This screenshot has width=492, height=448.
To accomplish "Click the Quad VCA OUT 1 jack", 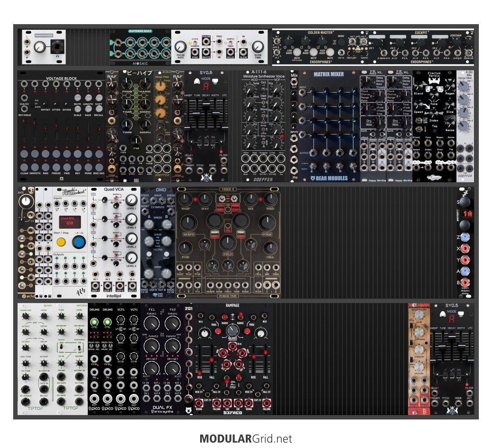I will pos(95,286).
